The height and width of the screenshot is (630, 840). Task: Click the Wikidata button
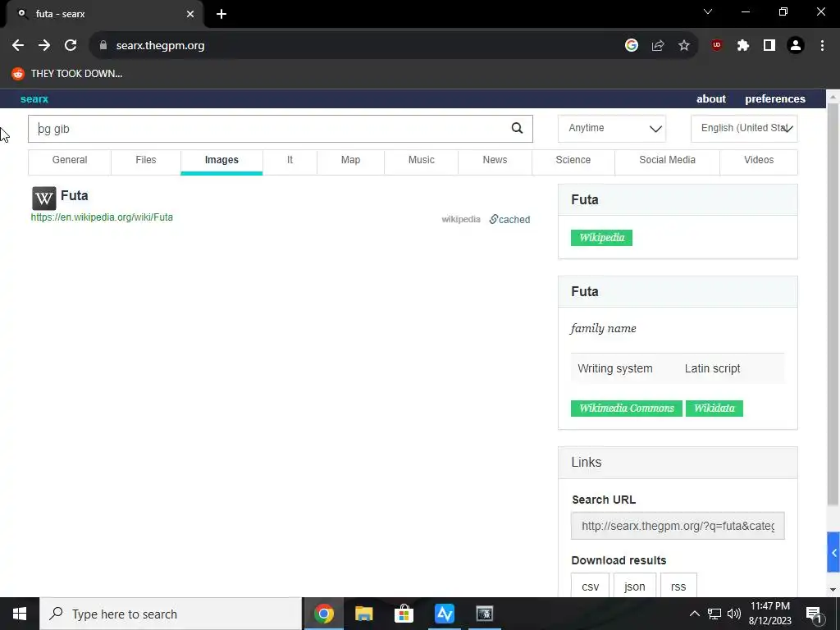[x=714, y=409]
